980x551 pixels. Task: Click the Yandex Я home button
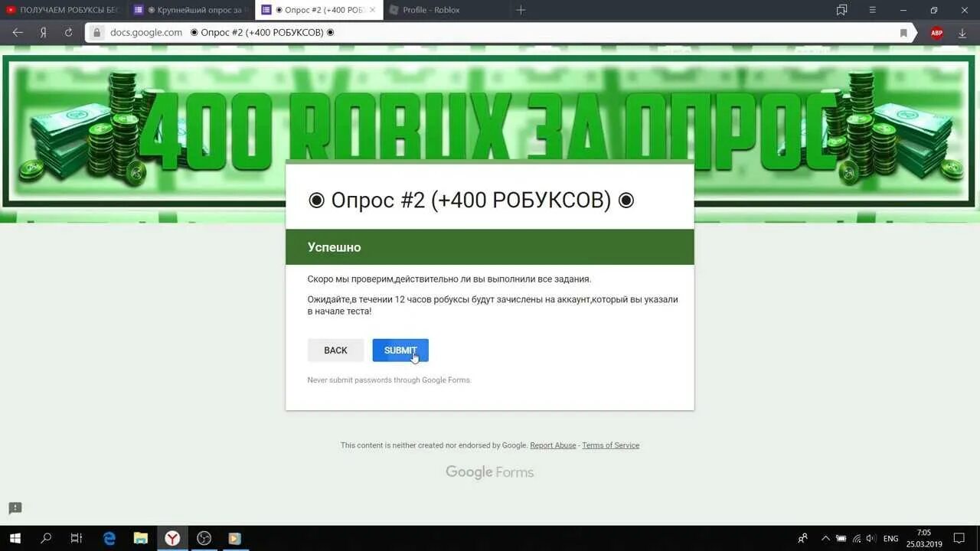tap(44, 32)
